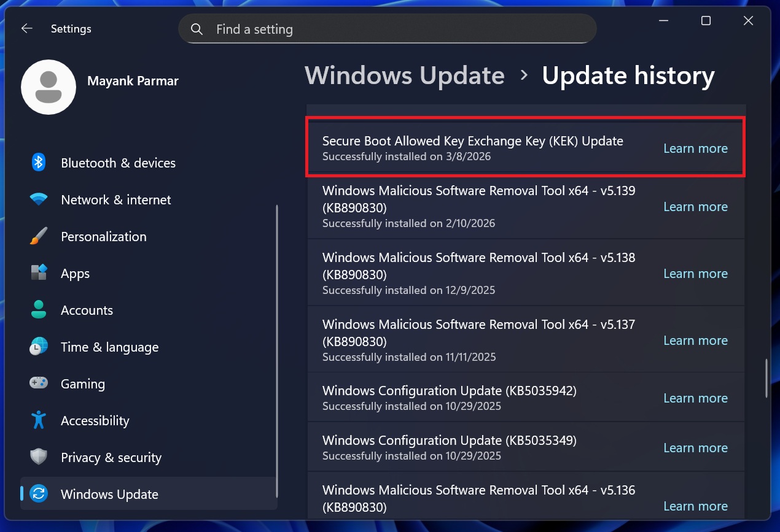The image size is (780, 532).
Task: Go back using the arrow button
Action: coord(26,28)
